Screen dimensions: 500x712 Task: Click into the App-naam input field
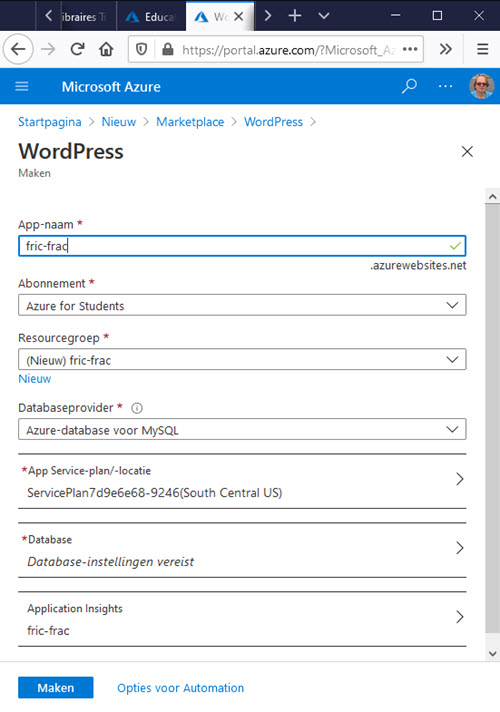[242, 246]
